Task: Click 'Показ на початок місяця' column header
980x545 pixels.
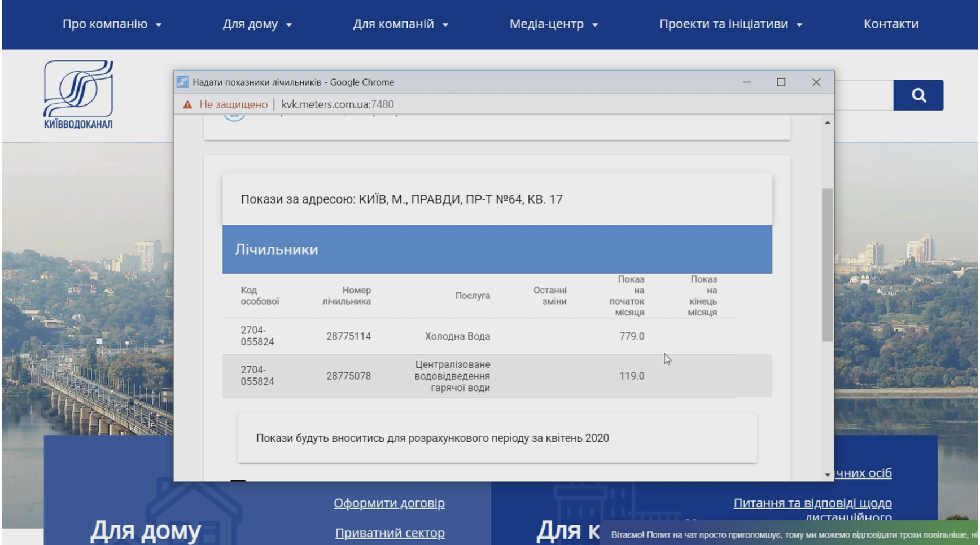Action: [627, 296]
